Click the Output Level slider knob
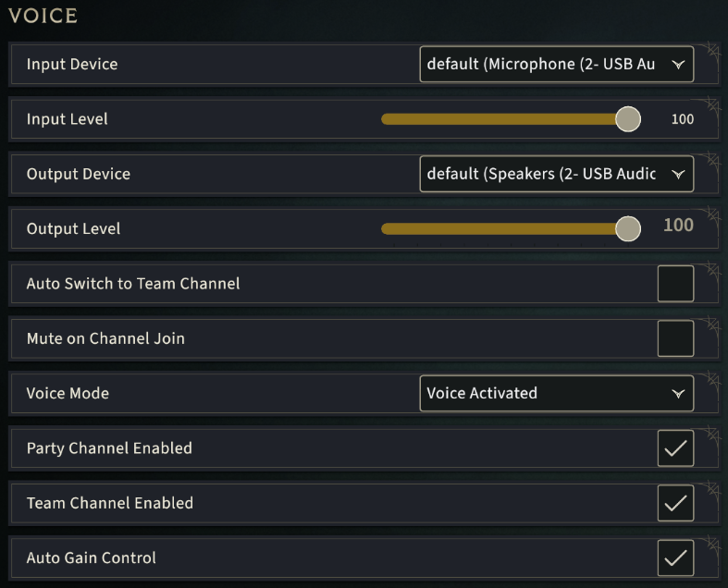Screen dimensions: 728x588 pos(628,228)
